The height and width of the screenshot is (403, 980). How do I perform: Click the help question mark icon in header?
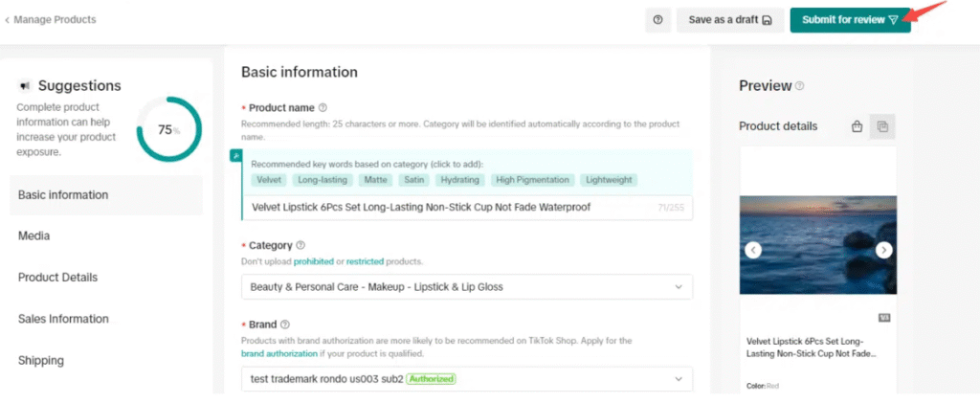[657, 20]
